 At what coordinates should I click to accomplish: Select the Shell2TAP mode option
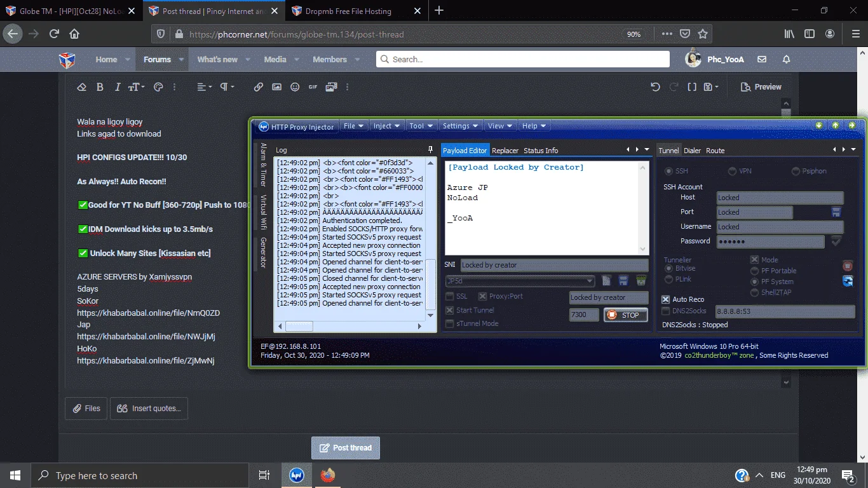pyautogui.click(x=755, y=292)
